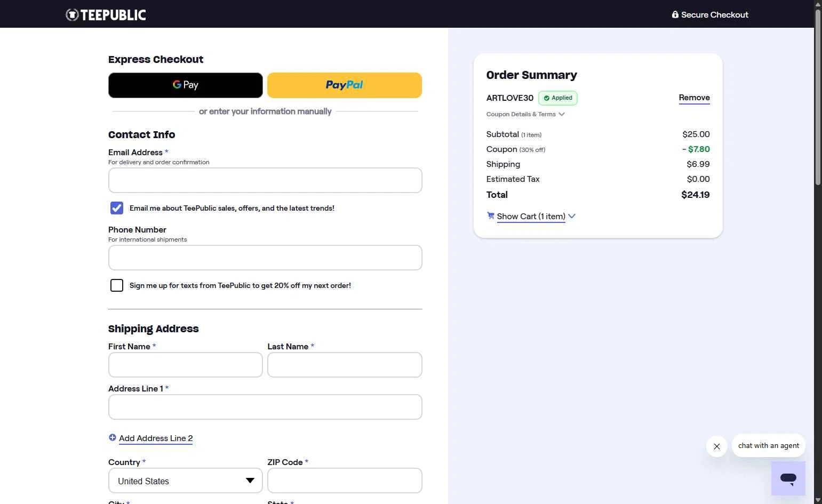Uncheck the TeePublic sales email checkbox
Image resolution: width=822 pixels, height=504 pixels.
point(117,208)
